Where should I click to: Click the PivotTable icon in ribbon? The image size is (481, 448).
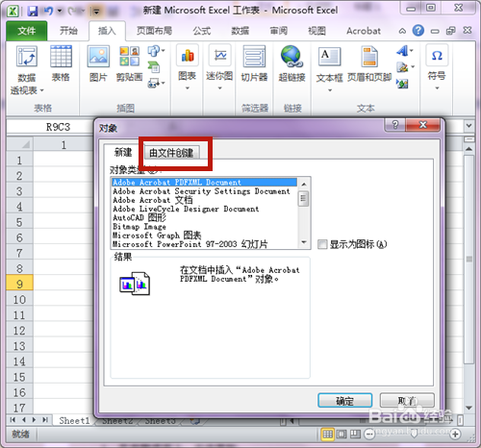27,57
